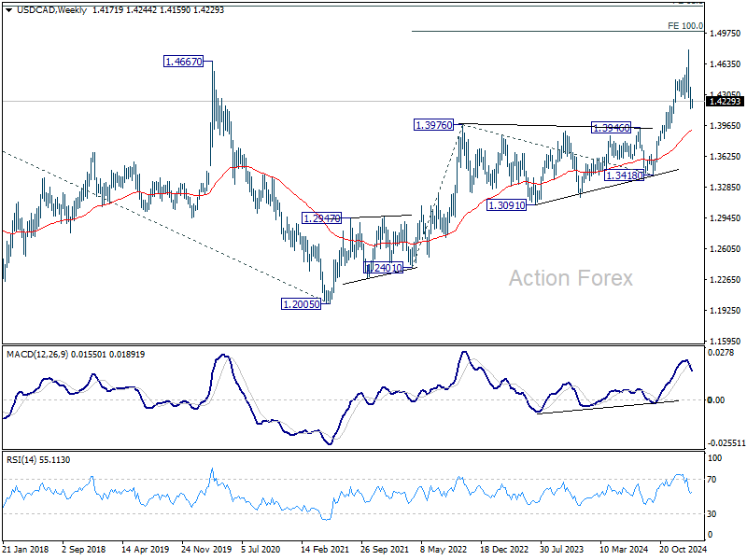The height and width of the screenshot is (560, 747).
Task: Select the 30 Jul 2023 date label
Action: [x=562, y=549]
